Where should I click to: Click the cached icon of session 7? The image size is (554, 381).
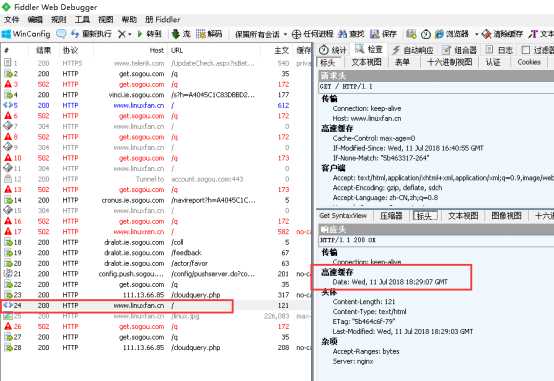(8, 126)
